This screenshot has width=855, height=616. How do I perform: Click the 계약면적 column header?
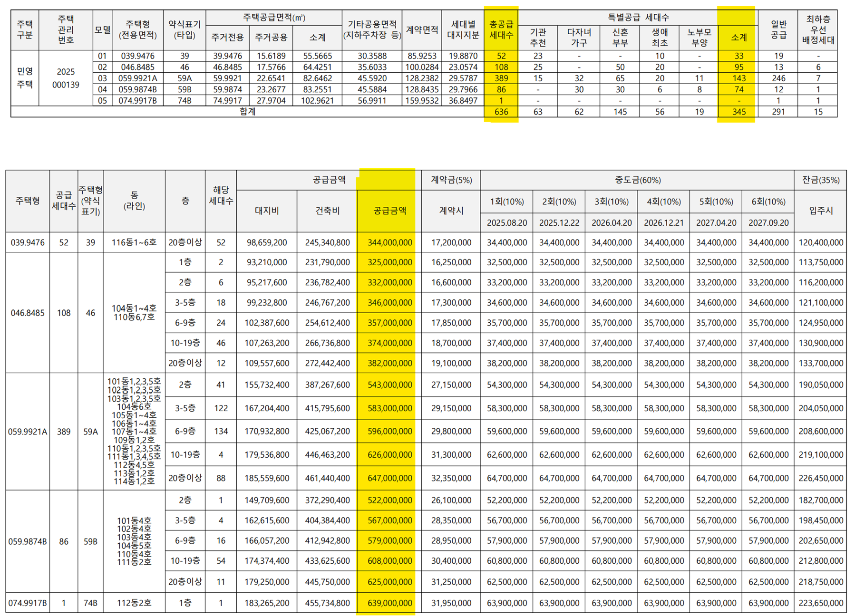pyautogui.click(x=422, y=29)
